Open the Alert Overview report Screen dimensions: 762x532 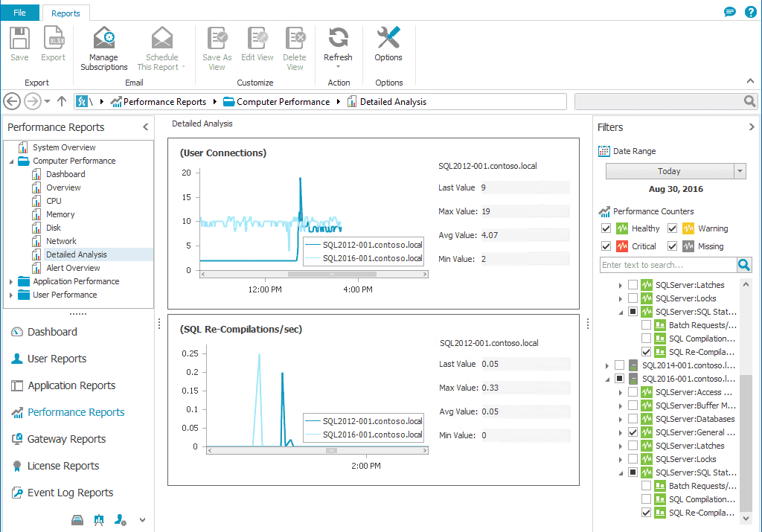73,268
